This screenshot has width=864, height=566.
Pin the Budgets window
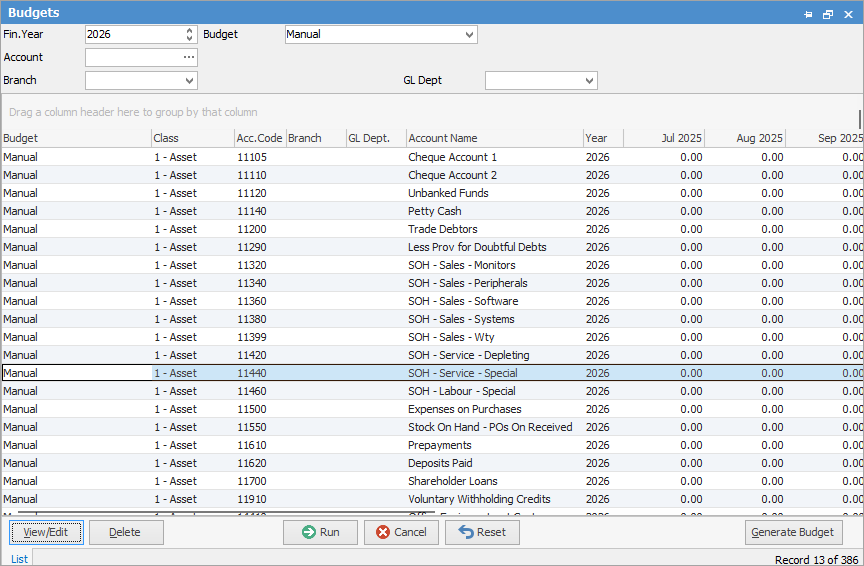(808, 14)
